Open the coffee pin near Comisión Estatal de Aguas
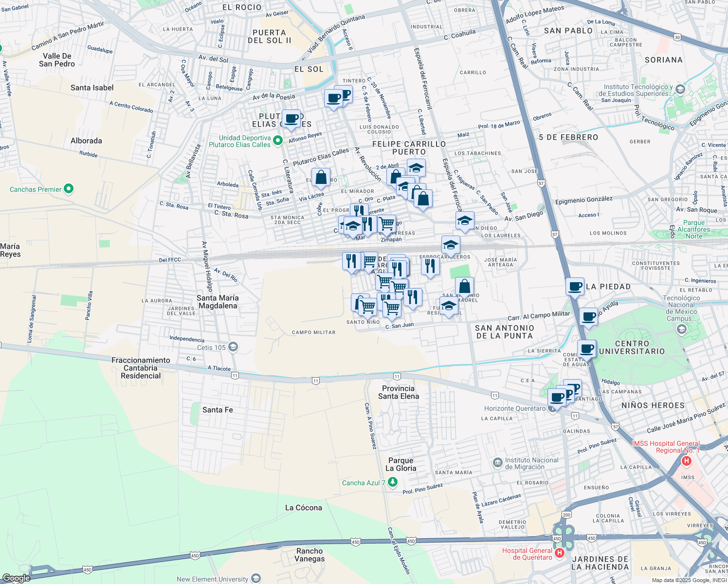This screenshot has height=584, width=728. coord(587,348)
